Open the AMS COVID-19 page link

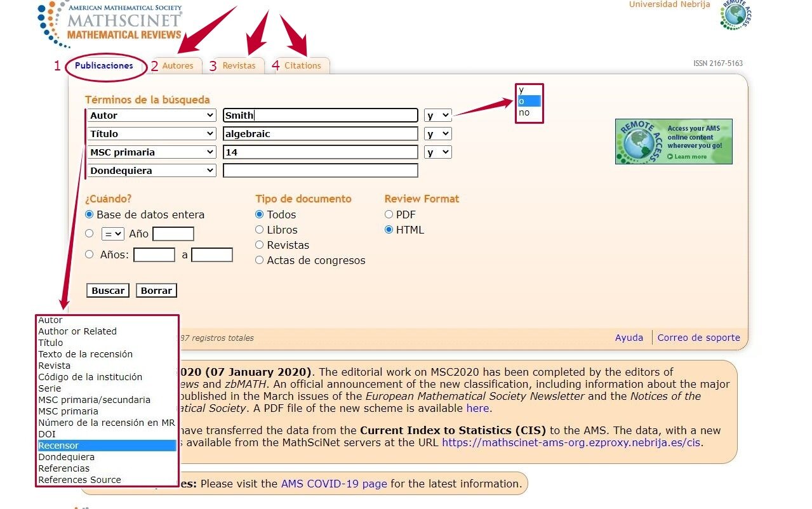334,484
